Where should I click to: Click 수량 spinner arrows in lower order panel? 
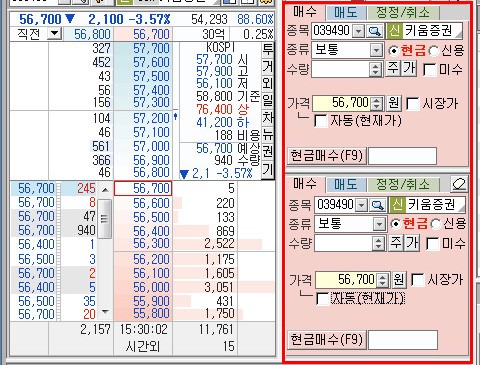(x=378, y=243)
